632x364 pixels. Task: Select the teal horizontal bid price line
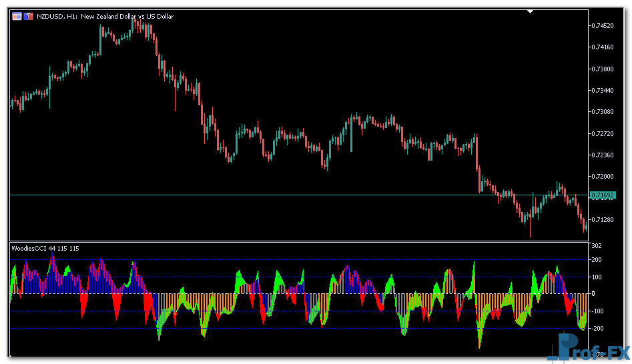[267, 195]
